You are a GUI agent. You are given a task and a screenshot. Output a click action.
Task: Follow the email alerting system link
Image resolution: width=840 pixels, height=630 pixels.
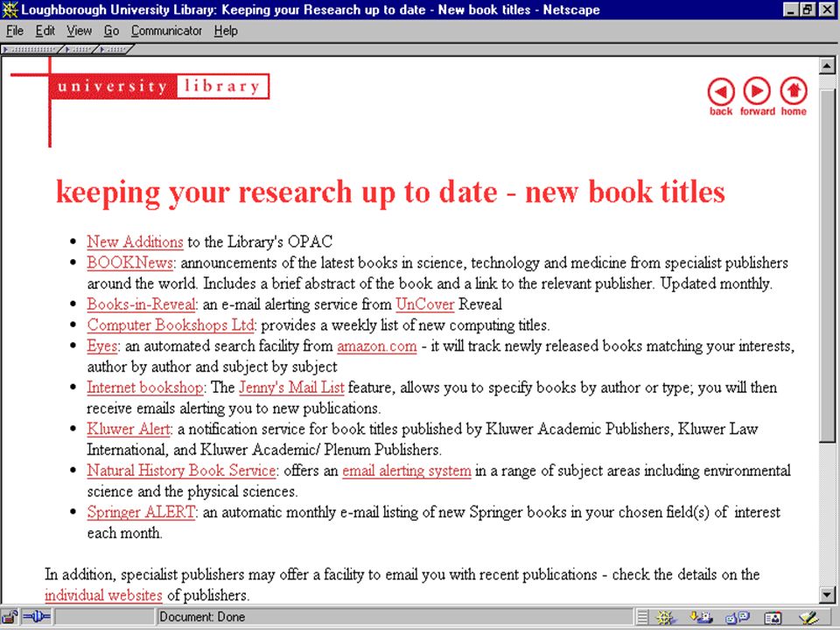[x=407, y=471]
